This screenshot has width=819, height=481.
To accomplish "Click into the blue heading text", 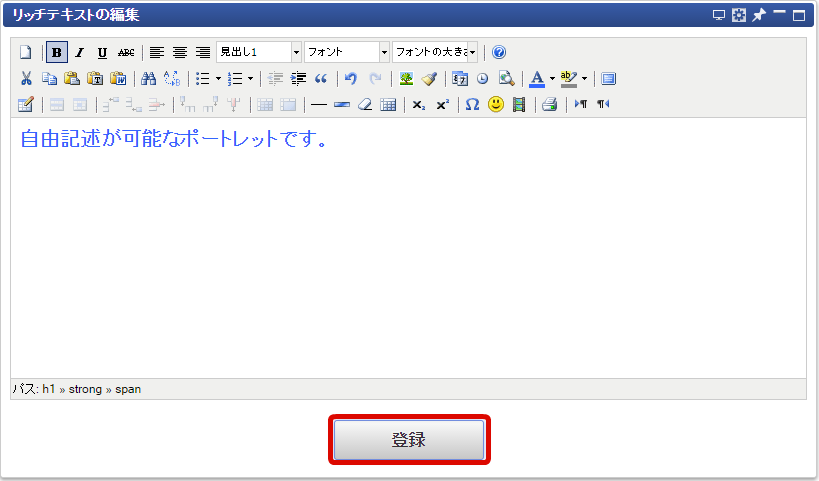I will click(x=173, y=139).
